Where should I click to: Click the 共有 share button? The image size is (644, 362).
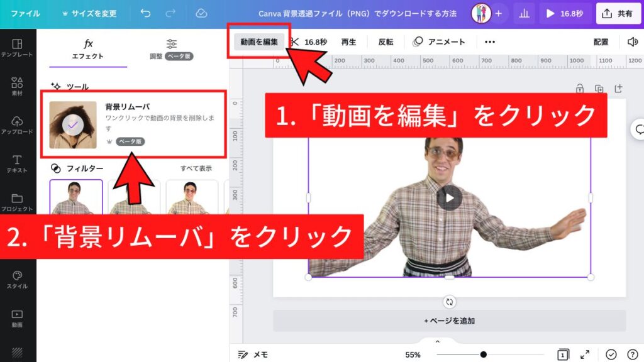618,14
